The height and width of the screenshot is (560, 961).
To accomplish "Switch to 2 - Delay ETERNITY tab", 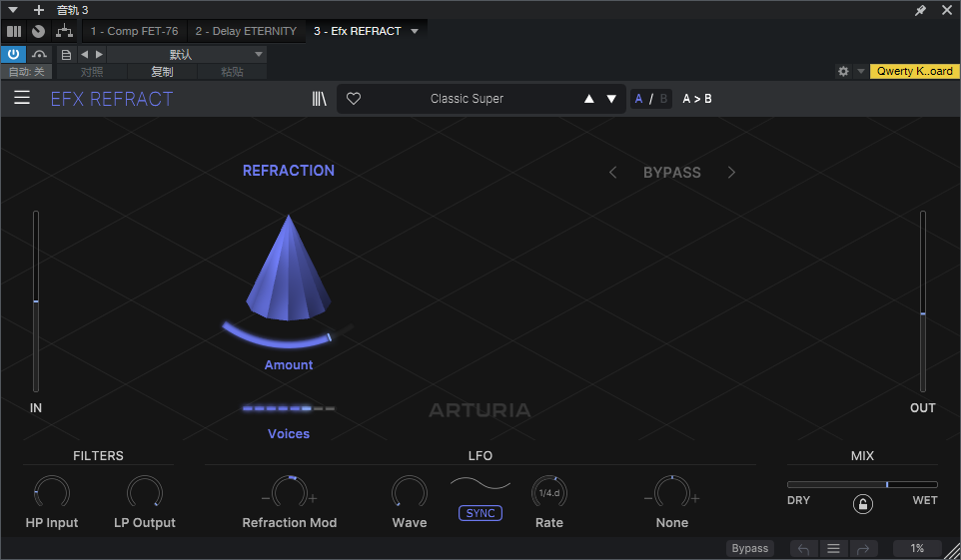I will (x=246, y=31).
